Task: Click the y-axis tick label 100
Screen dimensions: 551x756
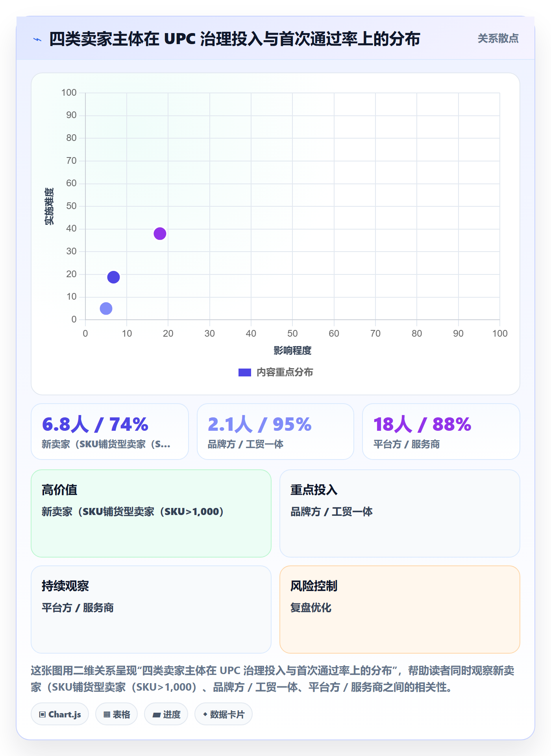Action: click(69, 93)
